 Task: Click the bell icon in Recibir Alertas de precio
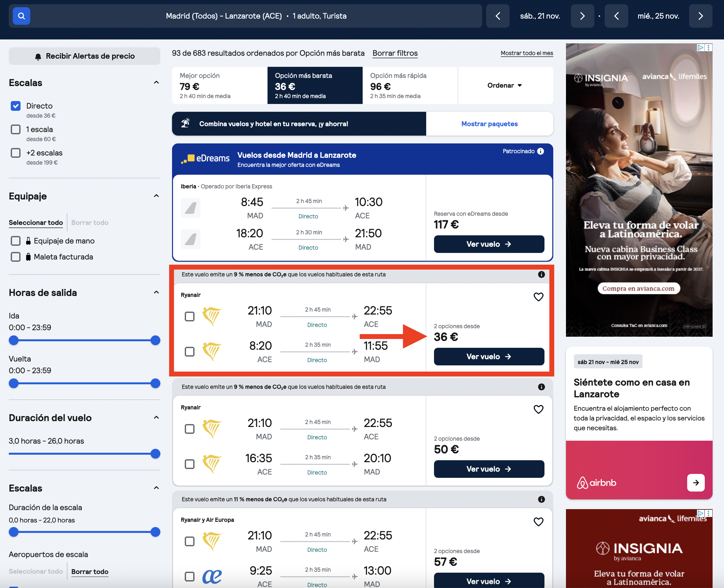pos(38,56)
